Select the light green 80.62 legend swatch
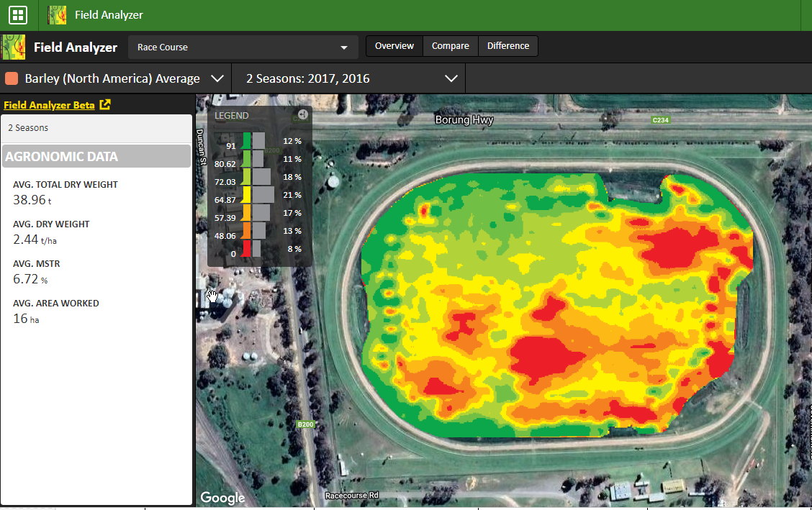 coord(247,159)
